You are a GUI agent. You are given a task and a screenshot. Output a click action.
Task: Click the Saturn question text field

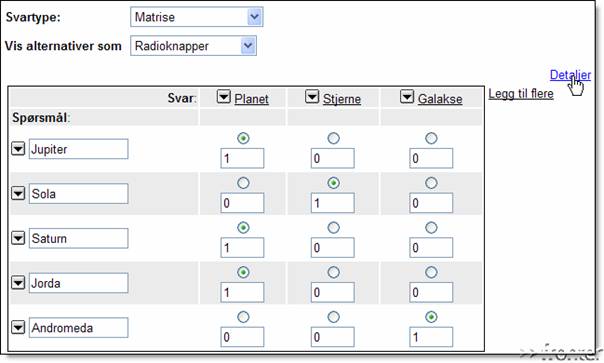click(x=79, y=238)
